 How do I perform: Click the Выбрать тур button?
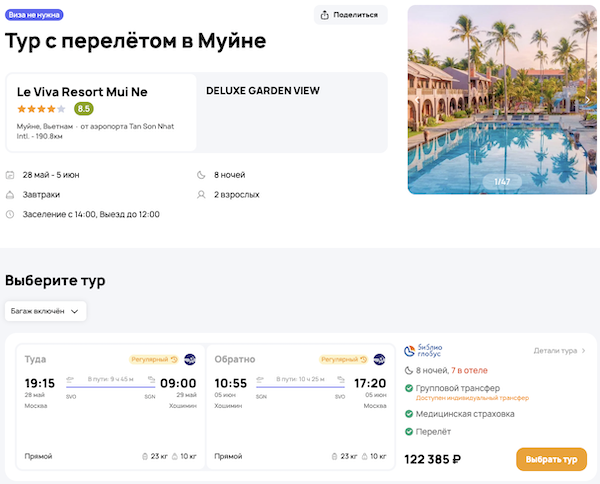point(551,459)
